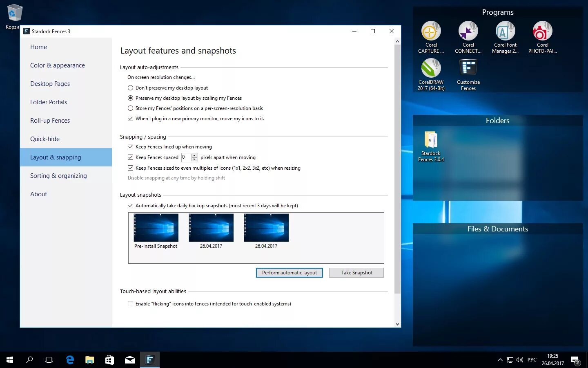
Task: Click the Stardock Fences taskbar icon
Action: tap(150, 360)
